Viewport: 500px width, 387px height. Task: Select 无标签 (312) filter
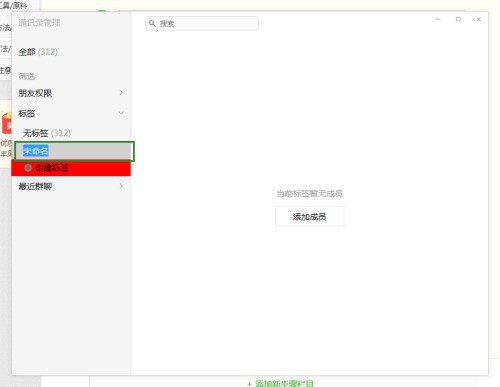47,133
